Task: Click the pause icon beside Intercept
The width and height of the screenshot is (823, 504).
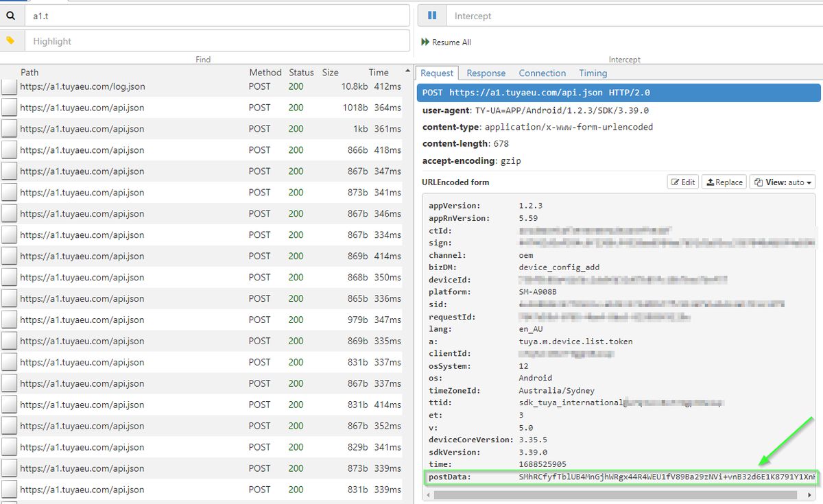Action: [x=432, y=15]
